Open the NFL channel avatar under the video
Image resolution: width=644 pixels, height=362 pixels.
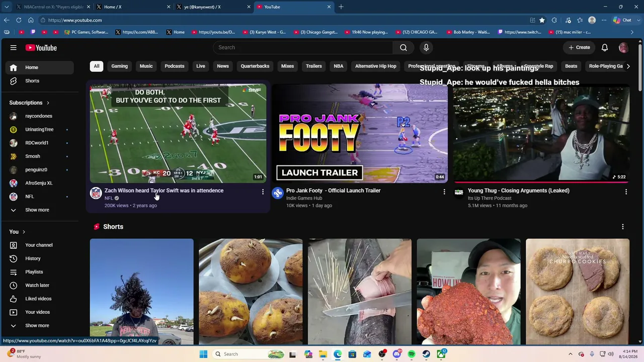click(x=96, y=193)
